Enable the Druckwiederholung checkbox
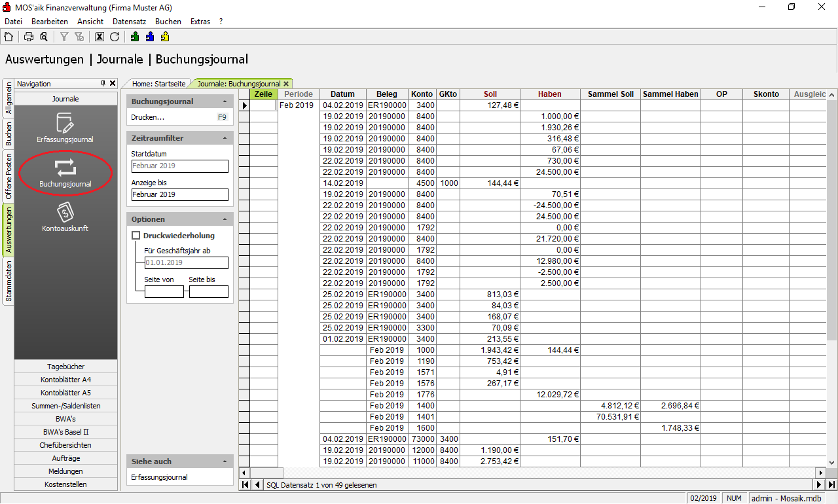This screenshot has width=838, height=504. click(x=136, y=236)
